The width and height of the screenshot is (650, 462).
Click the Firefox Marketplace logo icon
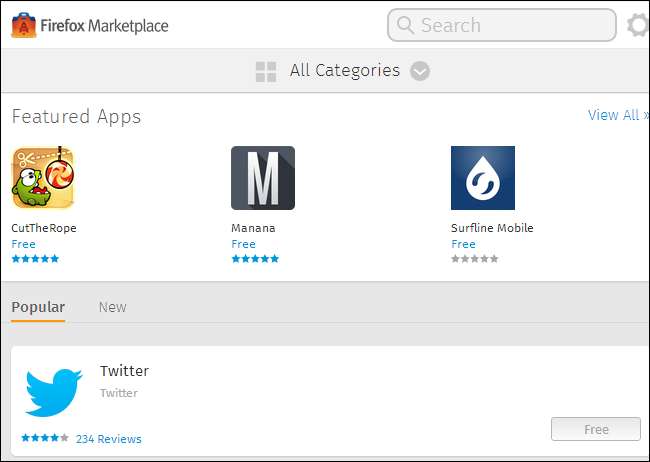[x=24, y=25]
